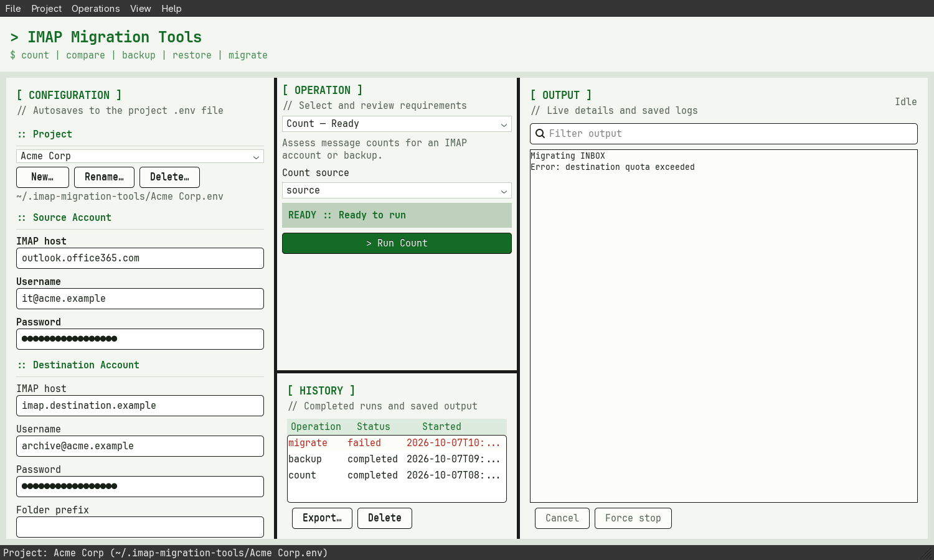Click the Rename… project button
The image size is (934, 560).
(104, 177)
